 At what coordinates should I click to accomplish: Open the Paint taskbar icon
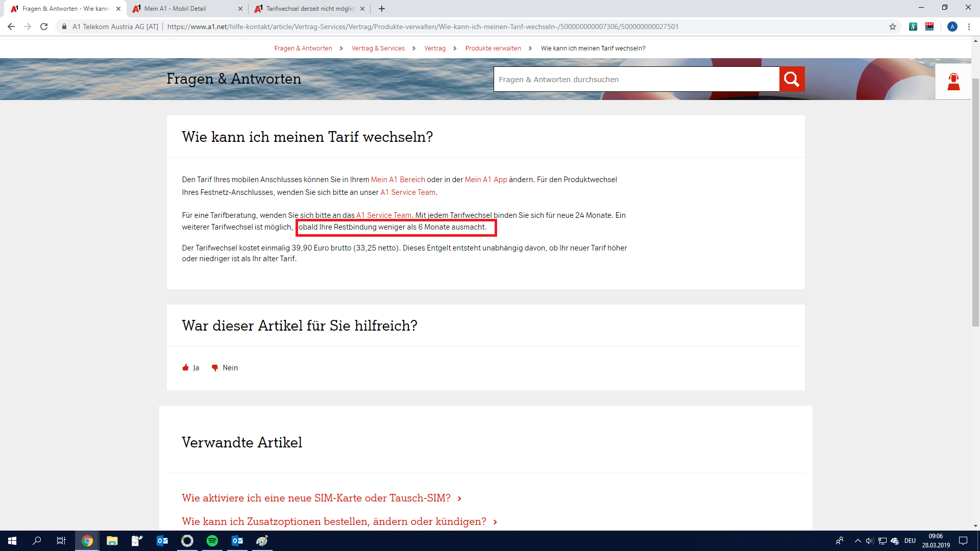[262, 541]
